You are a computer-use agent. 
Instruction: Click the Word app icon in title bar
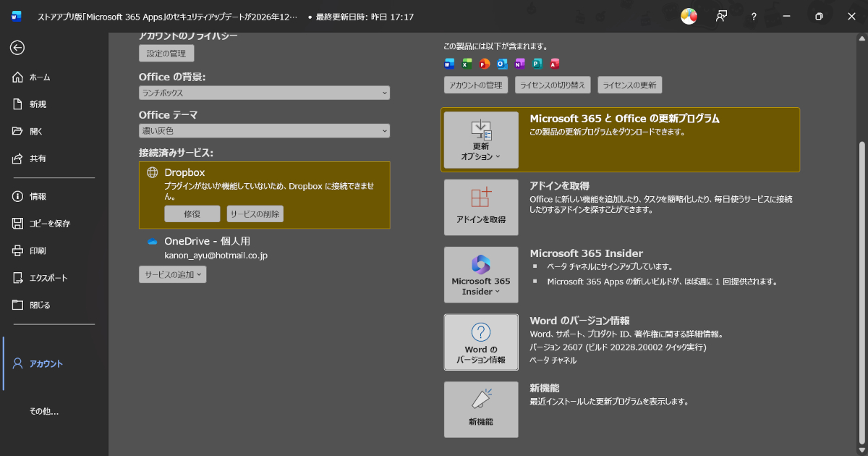[x=17, y=16]
